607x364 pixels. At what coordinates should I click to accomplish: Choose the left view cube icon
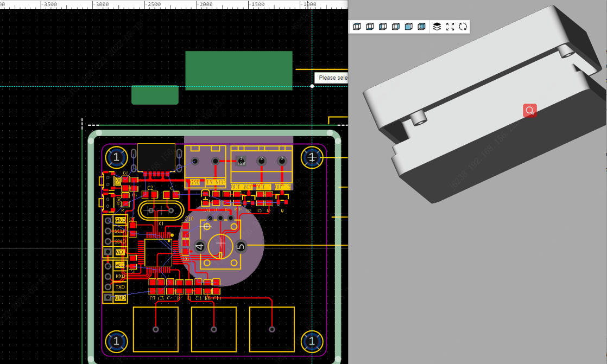[x=383, y=27]
